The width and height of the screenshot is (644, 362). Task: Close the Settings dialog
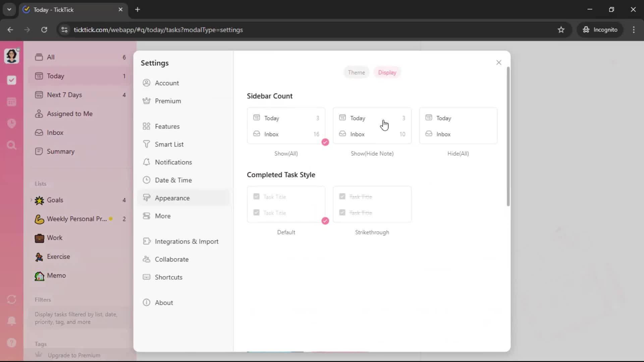498,63
